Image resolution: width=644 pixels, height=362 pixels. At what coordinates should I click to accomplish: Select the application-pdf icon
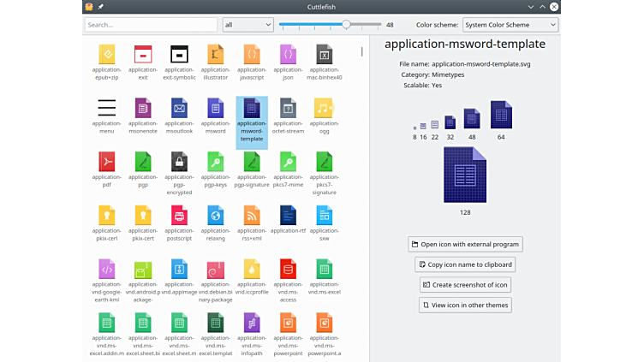106,162
